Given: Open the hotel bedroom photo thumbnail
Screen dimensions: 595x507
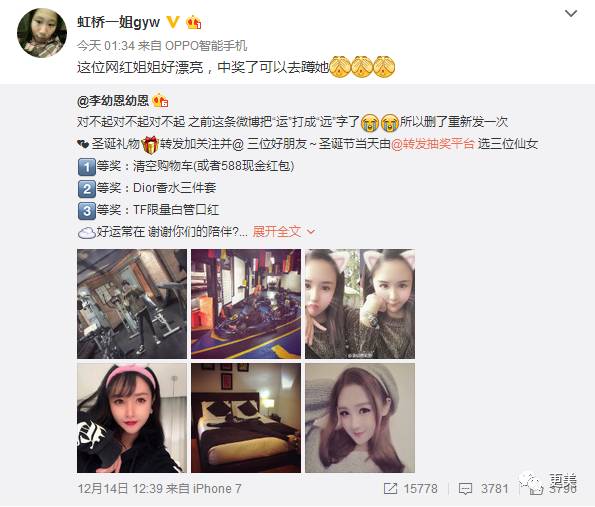Looking at the screenshot, I should (x=246, y=418).
